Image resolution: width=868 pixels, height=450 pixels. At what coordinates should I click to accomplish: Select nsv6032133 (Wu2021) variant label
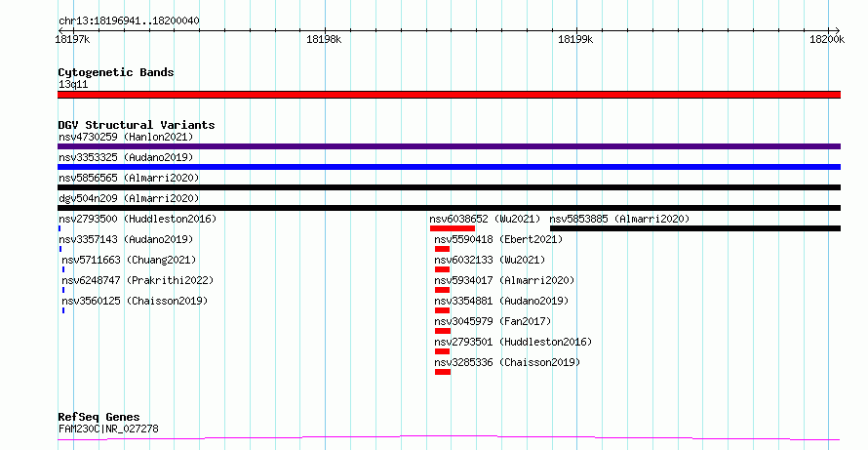click(490, 260)
